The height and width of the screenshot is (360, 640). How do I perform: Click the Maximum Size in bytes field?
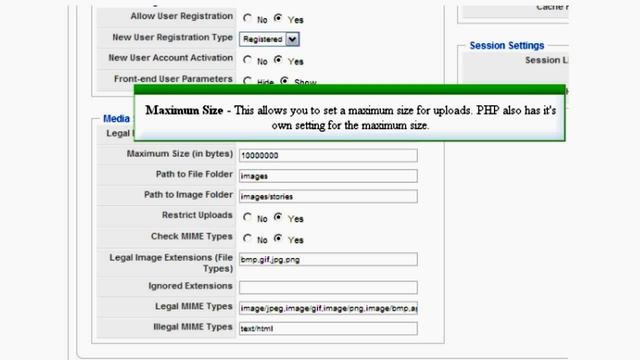tap(328, 156)
